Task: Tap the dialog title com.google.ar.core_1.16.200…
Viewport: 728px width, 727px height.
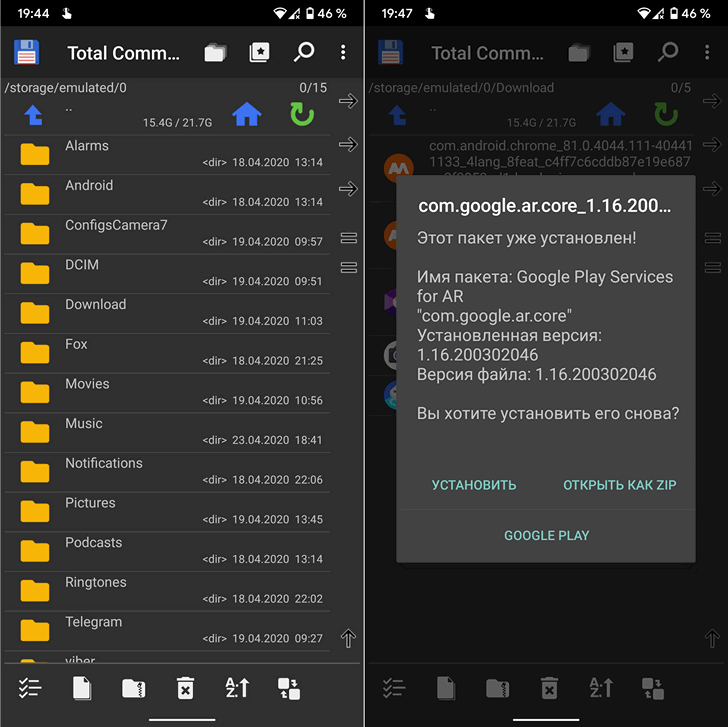Action: [545, 206]
